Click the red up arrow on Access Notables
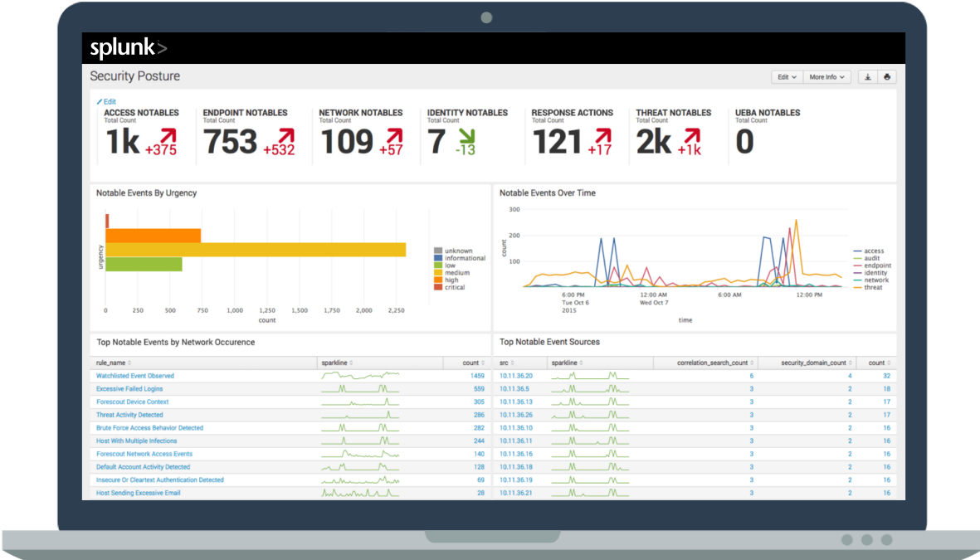The image size is (980, 560). (168, 135)
